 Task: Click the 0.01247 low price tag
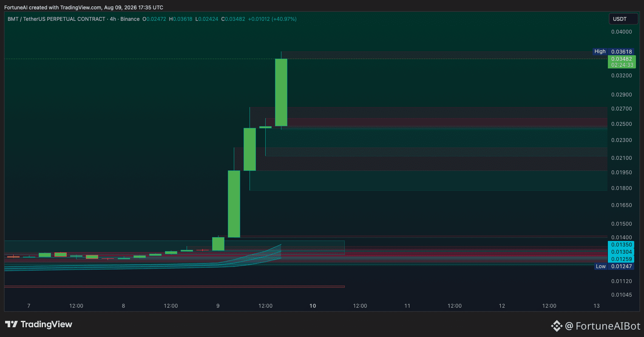click(x=621, y=266)
